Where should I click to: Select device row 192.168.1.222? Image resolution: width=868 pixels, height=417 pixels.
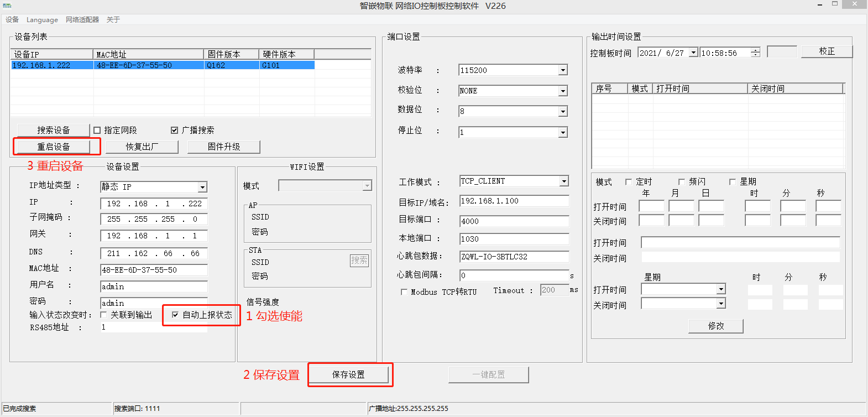[x=163, y=65]
